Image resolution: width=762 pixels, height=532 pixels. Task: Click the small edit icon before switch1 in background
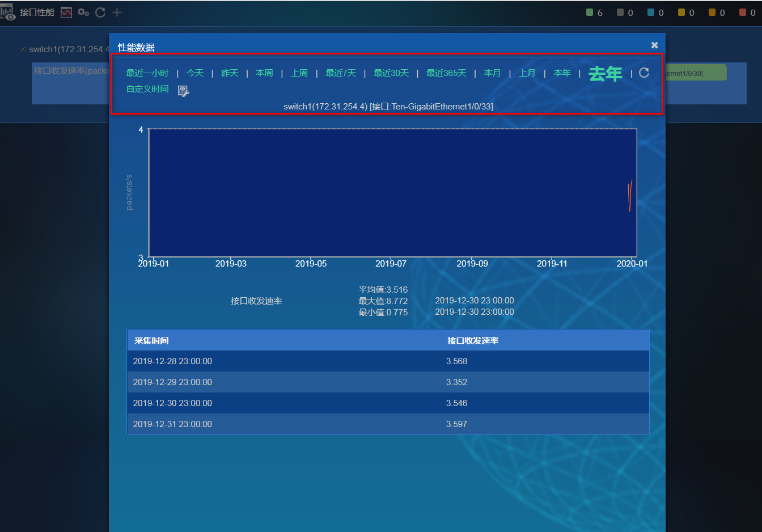click(x=23, y=49)
